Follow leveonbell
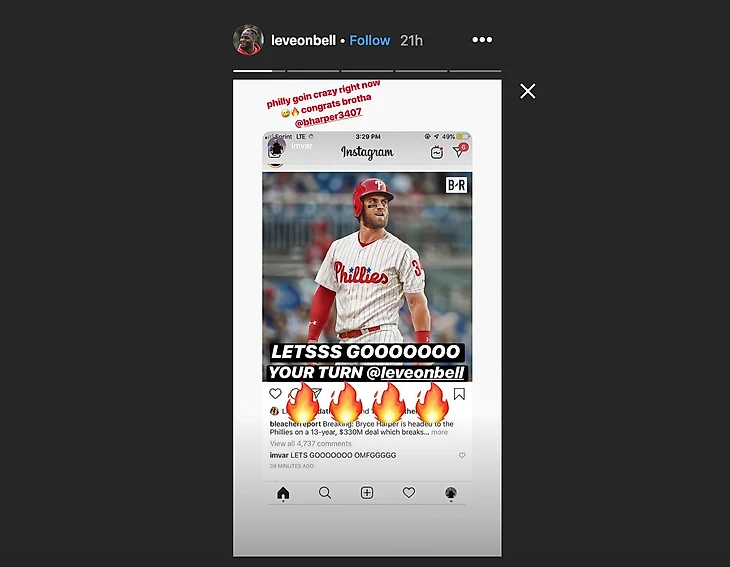The image size is (730, 567). (x=370, y=40)
